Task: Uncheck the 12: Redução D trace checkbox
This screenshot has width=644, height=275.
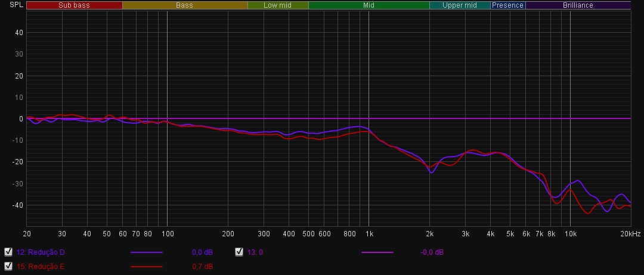Action: [x=8, y=252]
